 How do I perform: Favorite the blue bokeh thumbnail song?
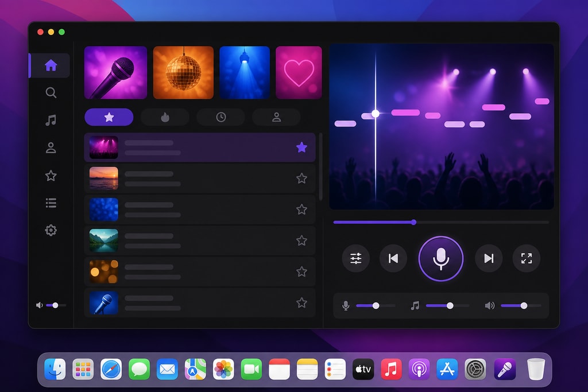click(x=301, y=209)
